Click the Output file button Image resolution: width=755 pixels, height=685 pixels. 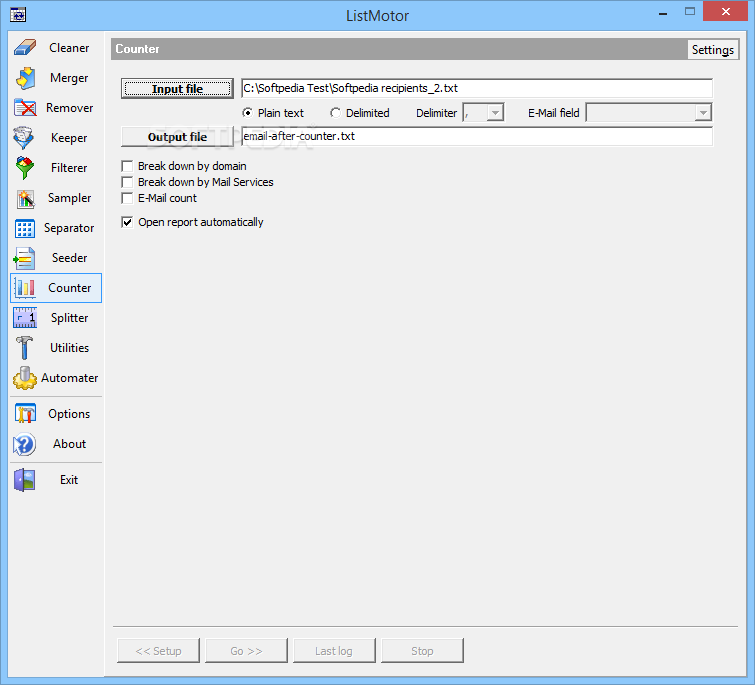(x=177, y=137)
